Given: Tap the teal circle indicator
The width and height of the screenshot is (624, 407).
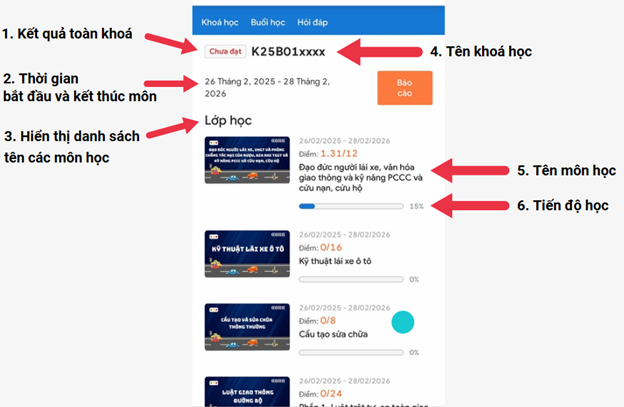Looking at the screenshot, I should point(403,322).
